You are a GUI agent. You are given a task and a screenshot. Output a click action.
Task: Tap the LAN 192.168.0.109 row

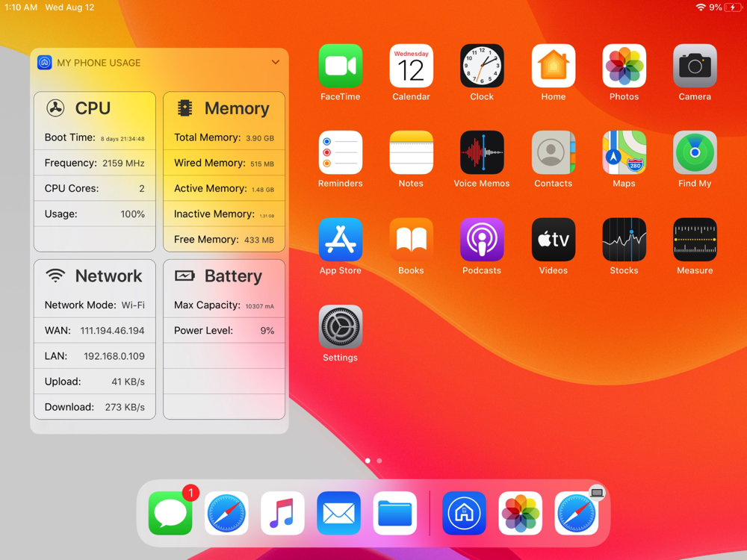(95, 355)
